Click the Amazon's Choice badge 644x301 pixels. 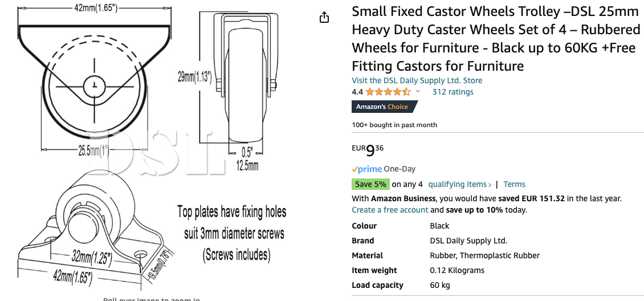[384, 107]
